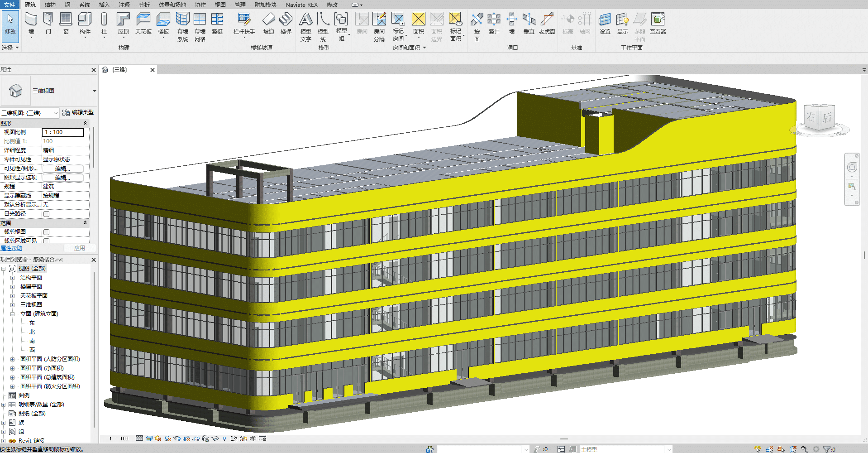Click the 视图比例 1 : 100 field

click(x=63, y=132)
